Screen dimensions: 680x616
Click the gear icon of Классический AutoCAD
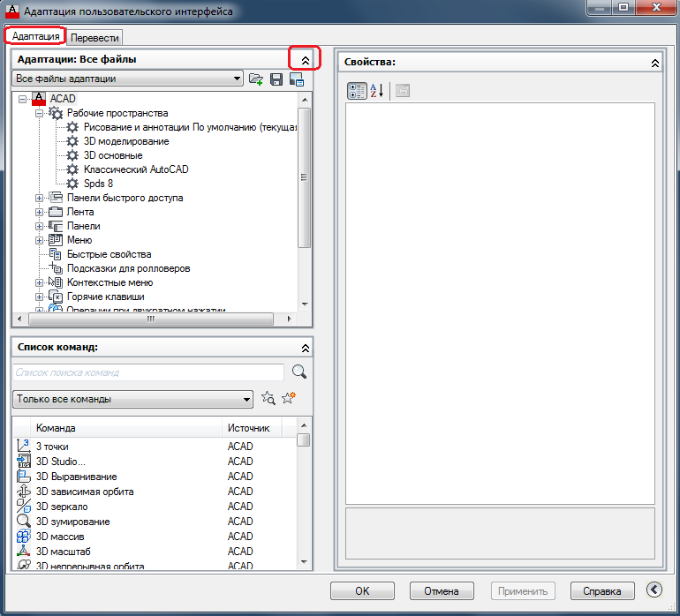pos(72,169)
